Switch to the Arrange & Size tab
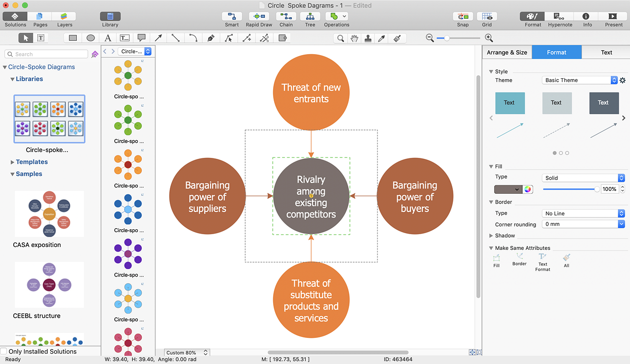630x364 pixels. tap(507, 52)
